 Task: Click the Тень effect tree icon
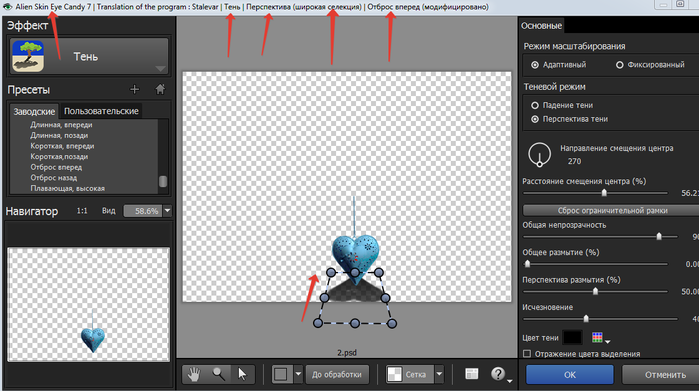pyautogui.click(x=28, y=56)
